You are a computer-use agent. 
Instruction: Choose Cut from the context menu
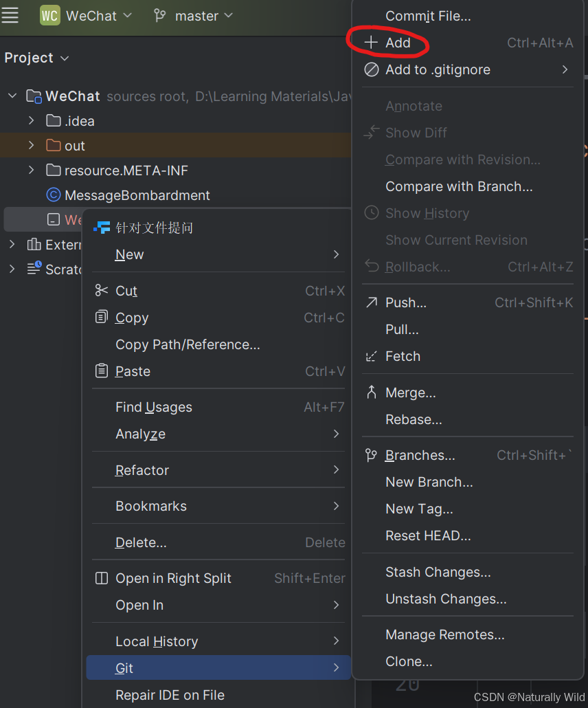point(218,291)
